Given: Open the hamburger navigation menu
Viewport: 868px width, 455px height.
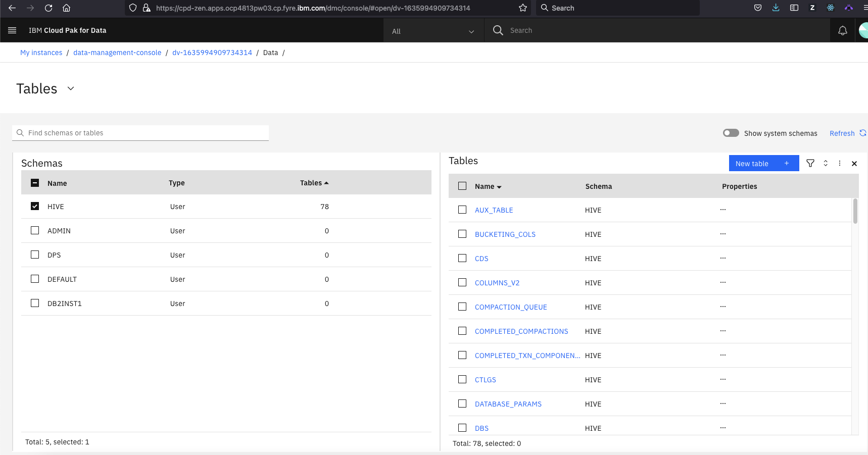Looking at the screenshot, I should point(12,30).
